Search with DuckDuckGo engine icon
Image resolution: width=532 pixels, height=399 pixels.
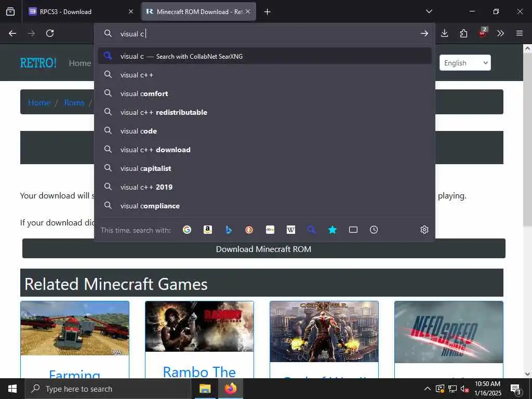coord(249,230)
